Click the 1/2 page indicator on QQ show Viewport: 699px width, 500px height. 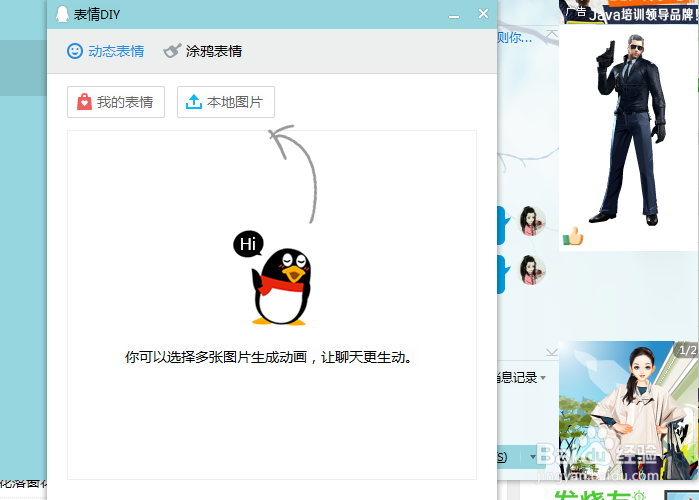[x=687, y=350]
